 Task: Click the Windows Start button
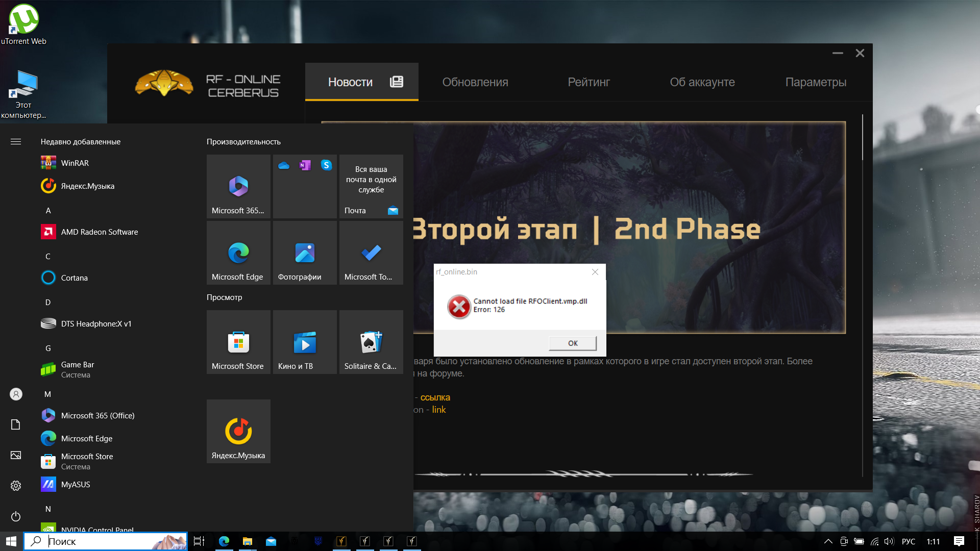point(11,541)
